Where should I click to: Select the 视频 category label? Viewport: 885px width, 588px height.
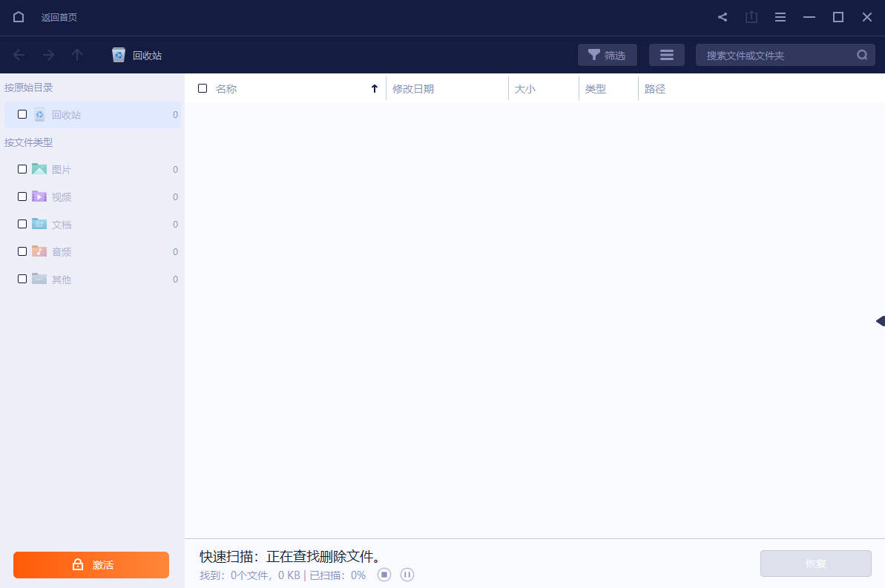[x=62, y=197]
